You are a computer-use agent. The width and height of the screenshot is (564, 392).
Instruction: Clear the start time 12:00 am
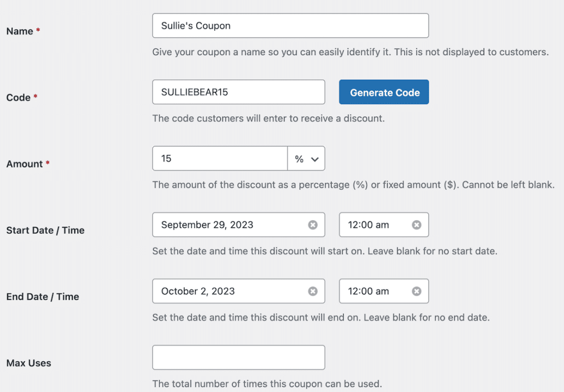pos(418,225)
